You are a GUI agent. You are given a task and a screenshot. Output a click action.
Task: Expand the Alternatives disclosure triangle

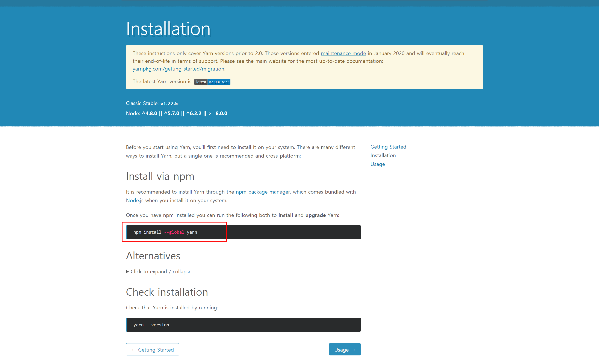pos(127,272)
